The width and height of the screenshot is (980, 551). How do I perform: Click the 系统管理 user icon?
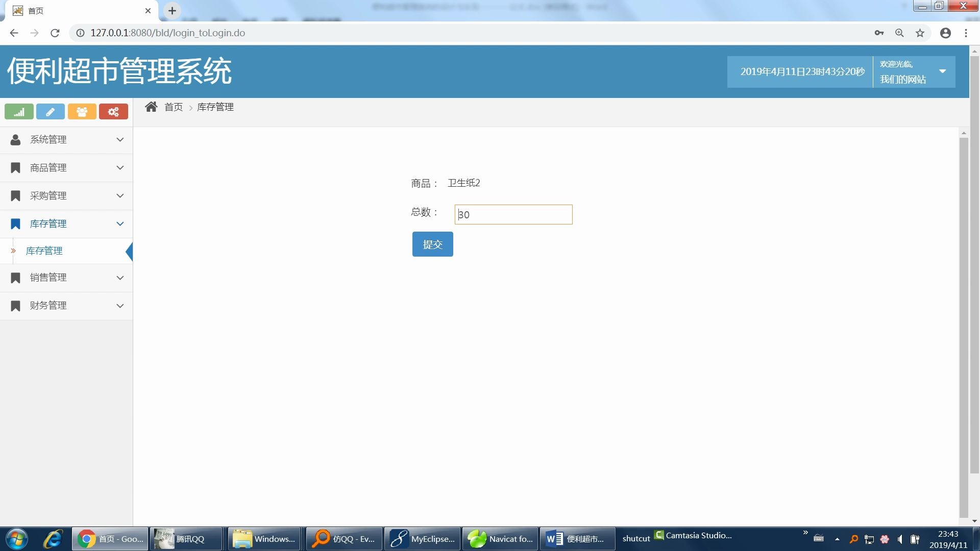[16, 139]
